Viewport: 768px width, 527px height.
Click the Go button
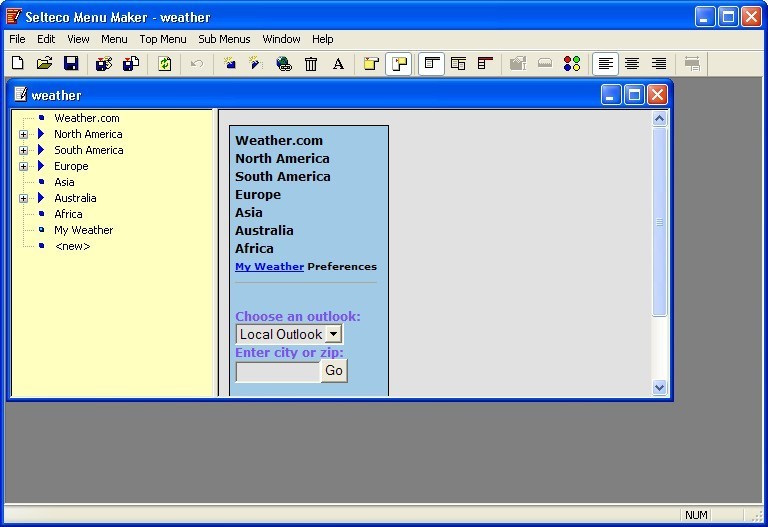[x=334, y=371]
